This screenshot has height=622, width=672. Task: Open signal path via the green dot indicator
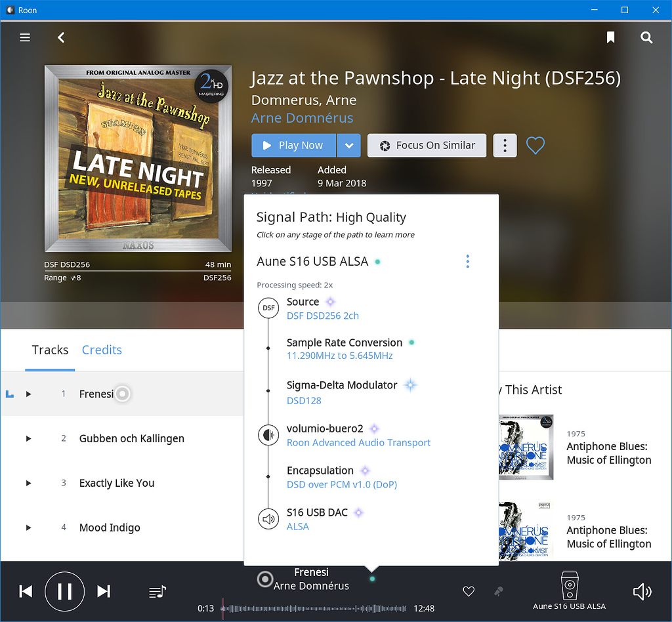[371, 580]
